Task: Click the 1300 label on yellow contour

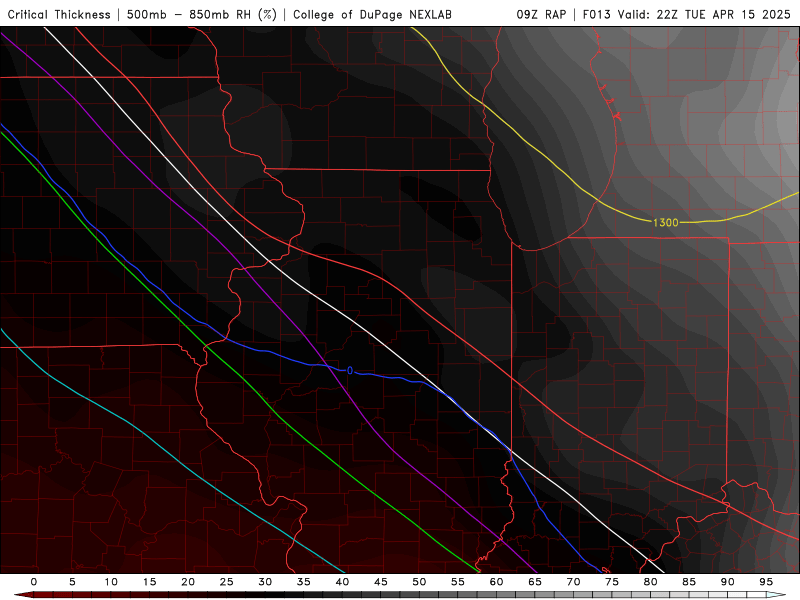Action: click(665, 222)
